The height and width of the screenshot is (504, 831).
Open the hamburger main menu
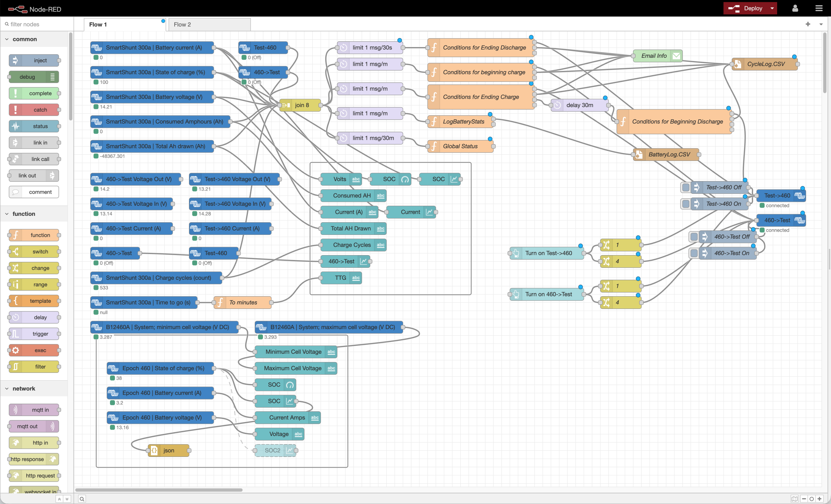(x=819, y=8)
